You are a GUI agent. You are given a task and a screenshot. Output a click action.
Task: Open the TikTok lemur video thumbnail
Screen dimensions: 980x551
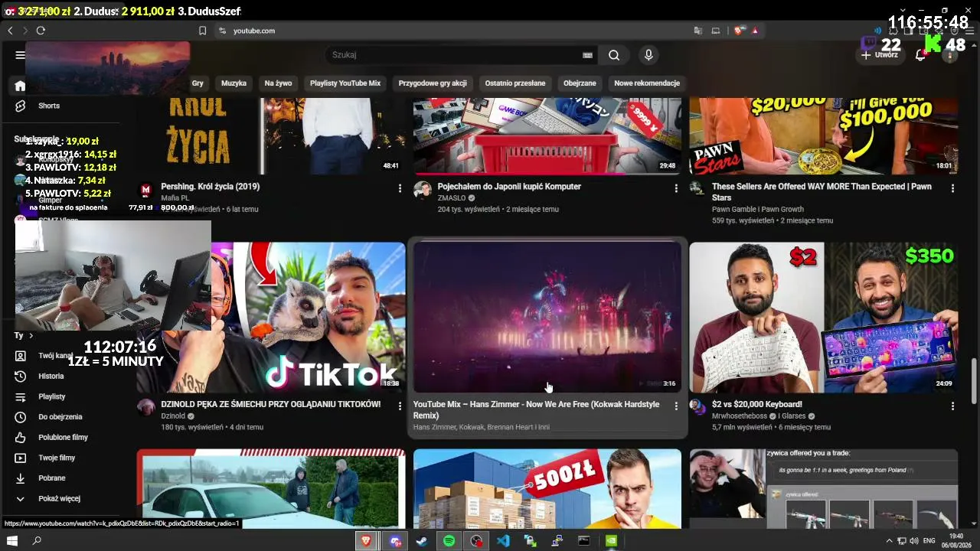coord(309,318)
